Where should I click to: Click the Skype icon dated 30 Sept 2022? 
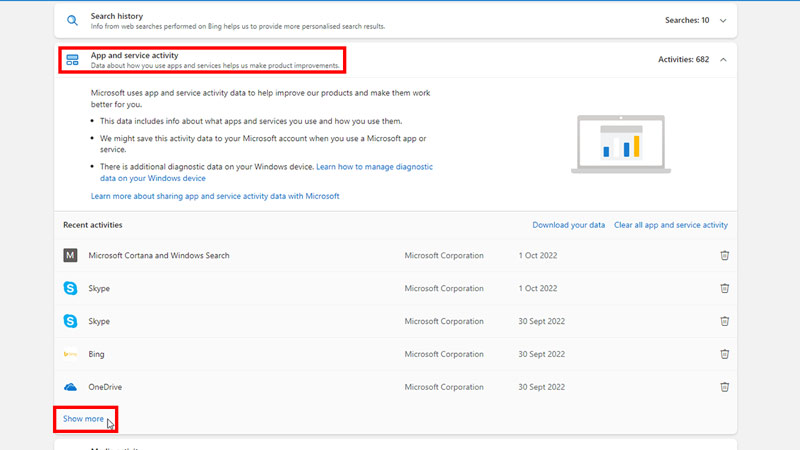70,321
